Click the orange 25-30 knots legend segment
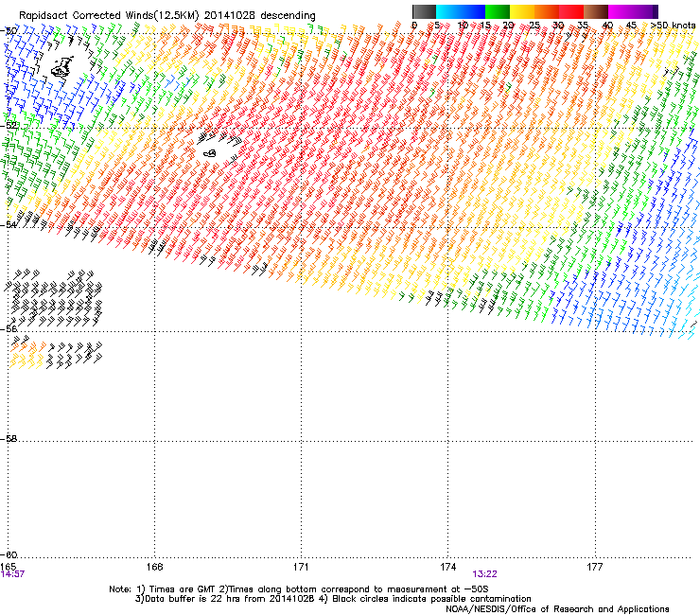Viewport: 700px width, 615px height. tap(547, 11)
